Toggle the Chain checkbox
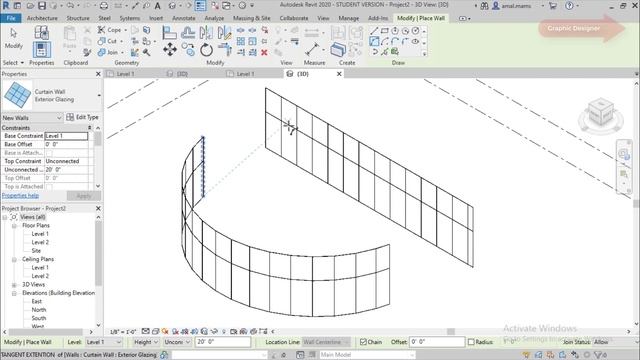 point(363,342)
